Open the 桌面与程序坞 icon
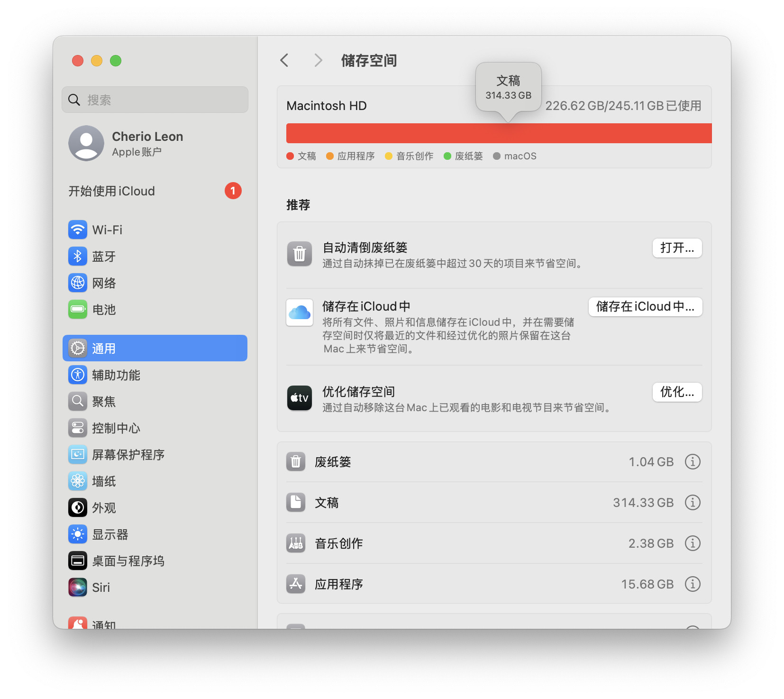The width and height of the screenshot is (784, 699). (78, 561)
